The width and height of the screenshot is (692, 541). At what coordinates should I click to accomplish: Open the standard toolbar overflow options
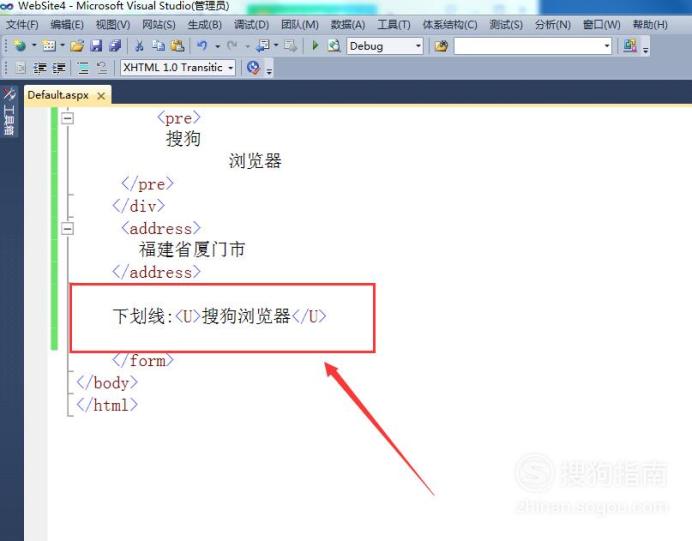coord(646,49)
